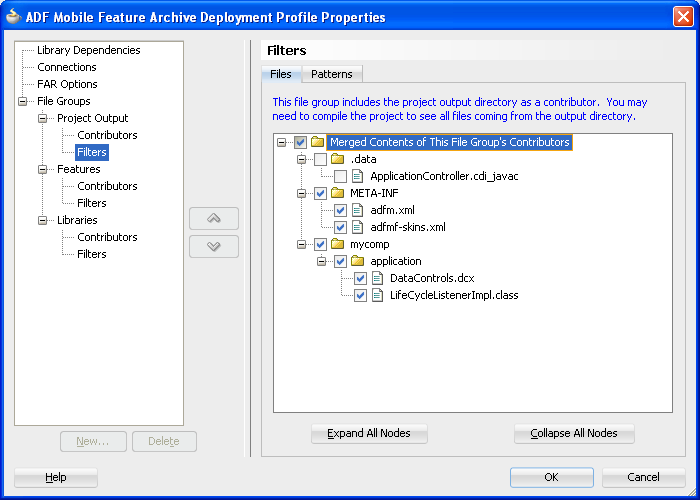The height and width of the screenshot is (500, 700).
Task: Enable the .data folder checkbox
Action: [x=320, y=160]
